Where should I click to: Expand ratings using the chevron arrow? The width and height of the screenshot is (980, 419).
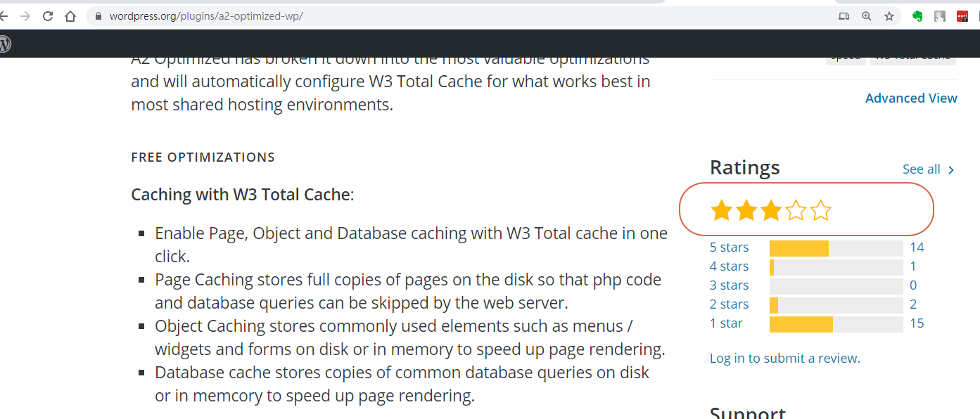951,170
